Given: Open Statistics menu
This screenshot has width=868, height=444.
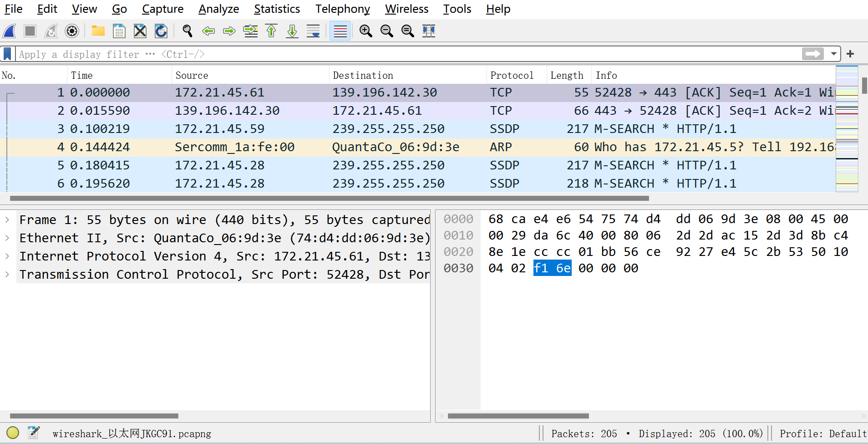Looking at the screenshot, I should (x=277, y=9).
